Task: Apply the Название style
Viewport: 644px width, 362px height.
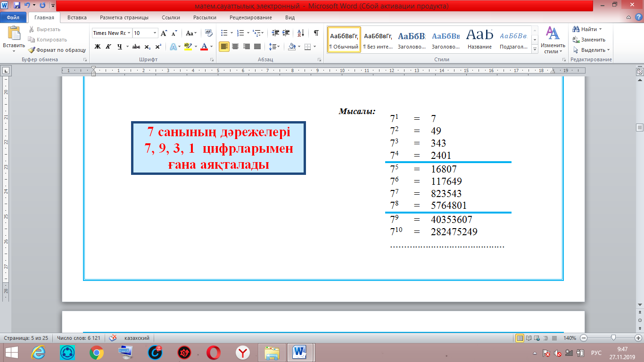Action: point(479,40)
